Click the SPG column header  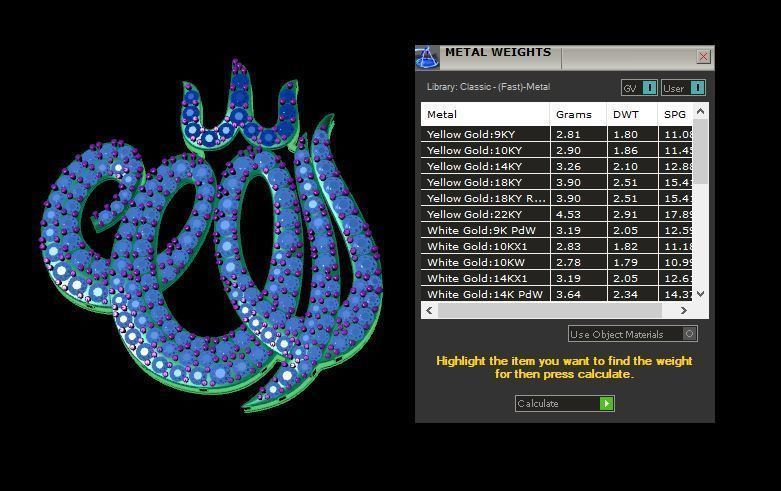(675, 115)
